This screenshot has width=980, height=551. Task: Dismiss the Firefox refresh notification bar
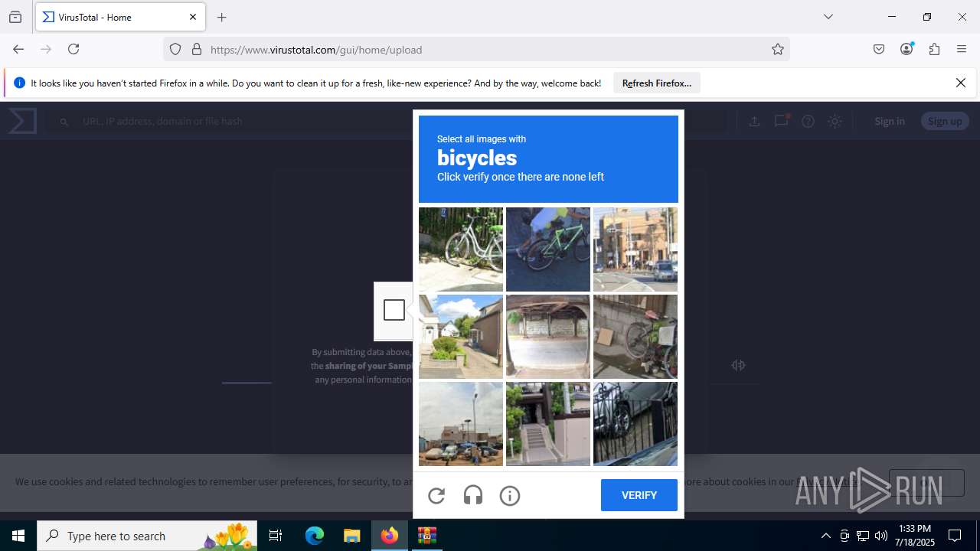tap(961, 83)
